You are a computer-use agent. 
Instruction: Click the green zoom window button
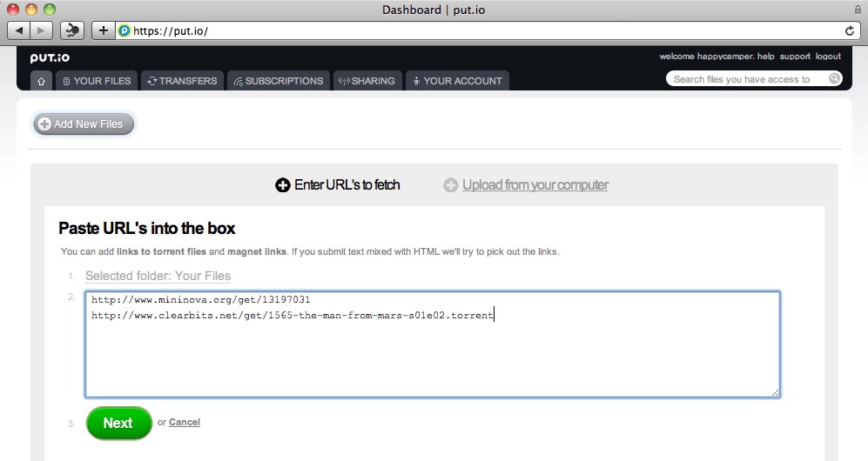pos(50,10)
